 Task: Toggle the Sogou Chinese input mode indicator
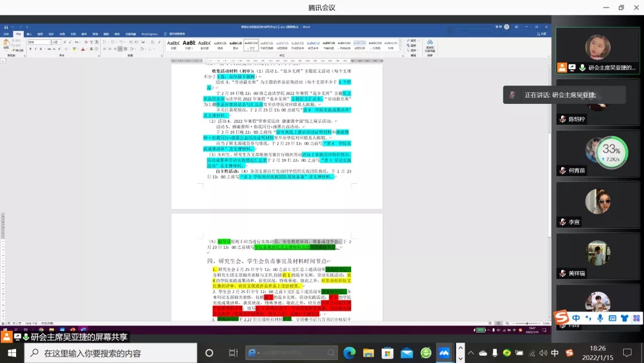(555, 353)
